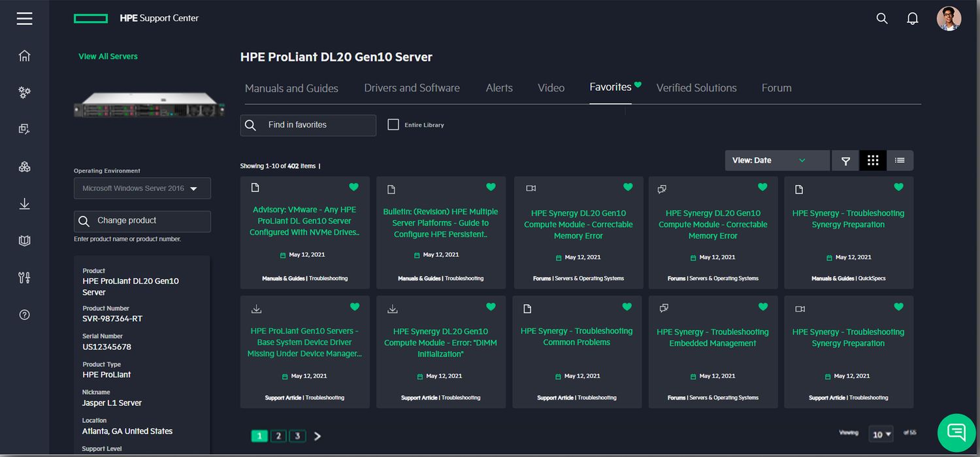Switch to Manuals and Guides tab

(291, 88)
